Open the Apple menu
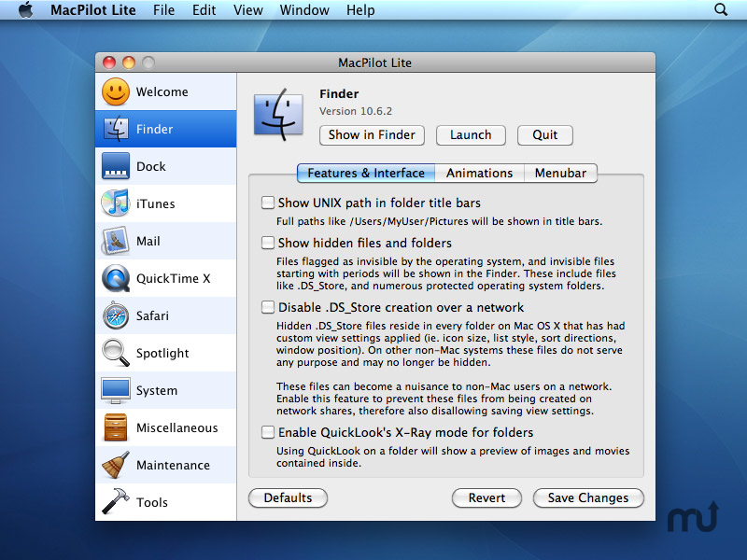Image resolution: width=747 pixels, height=560 pixels. [x=26, y=9]
